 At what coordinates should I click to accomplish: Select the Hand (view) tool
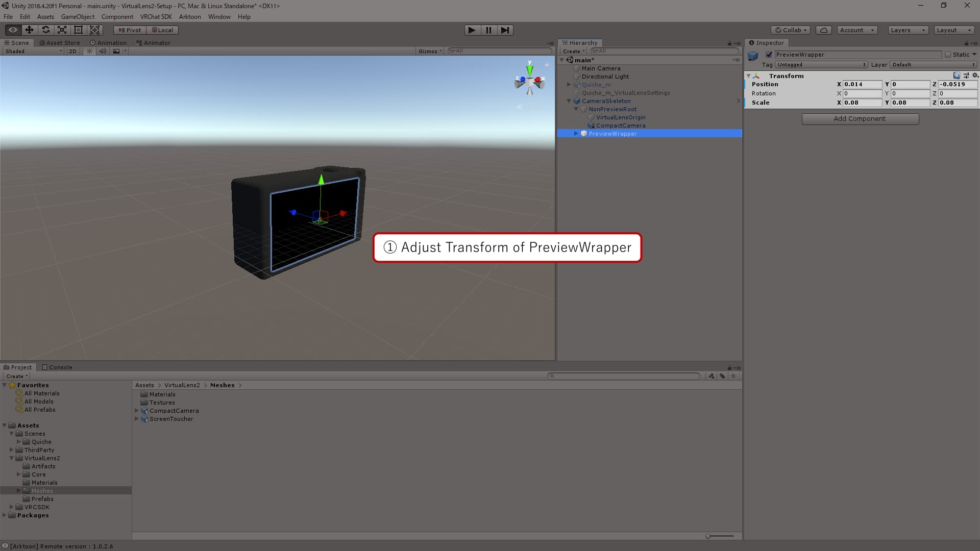tap(13, 30)
